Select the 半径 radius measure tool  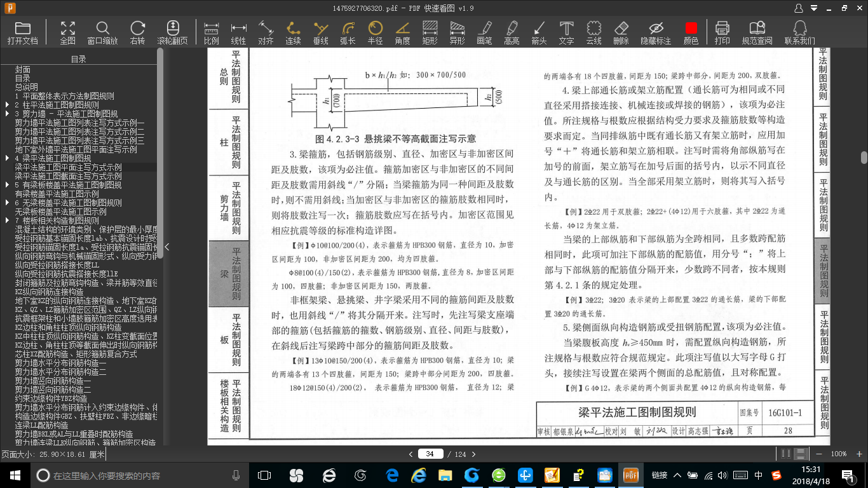(x=375, y=32)
